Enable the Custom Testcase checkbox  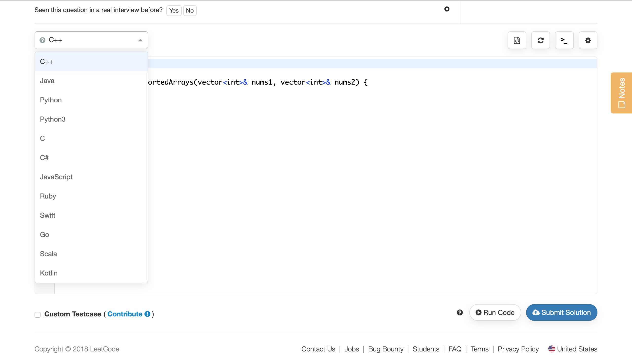coord(38,314)
